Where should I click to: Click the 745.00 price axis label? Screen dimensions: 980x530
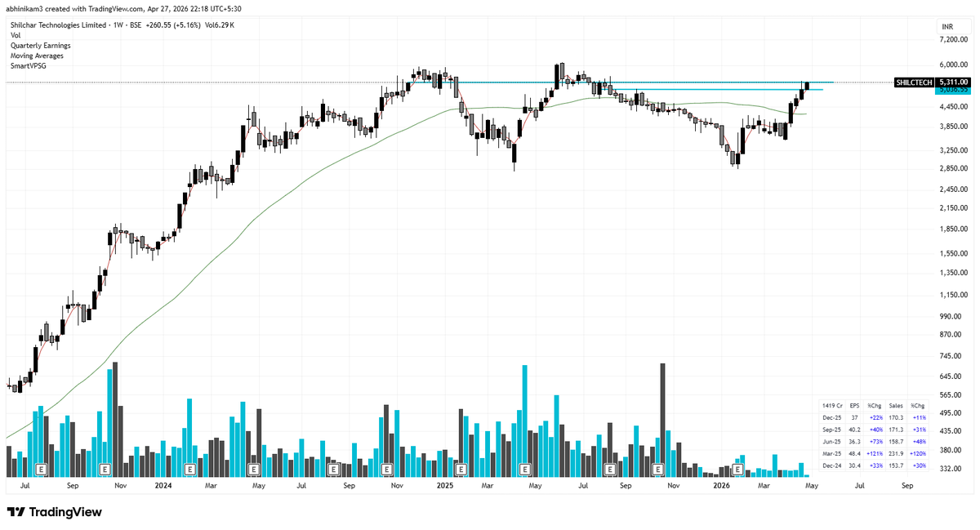951,356
